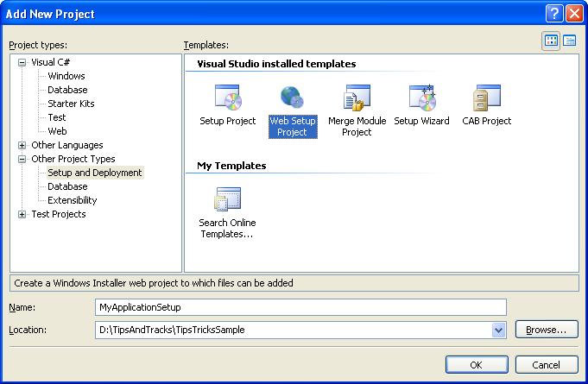Viewport: 588px width, 384px height.
Task: Select Database under Visual C#
Action: point(67,90)
